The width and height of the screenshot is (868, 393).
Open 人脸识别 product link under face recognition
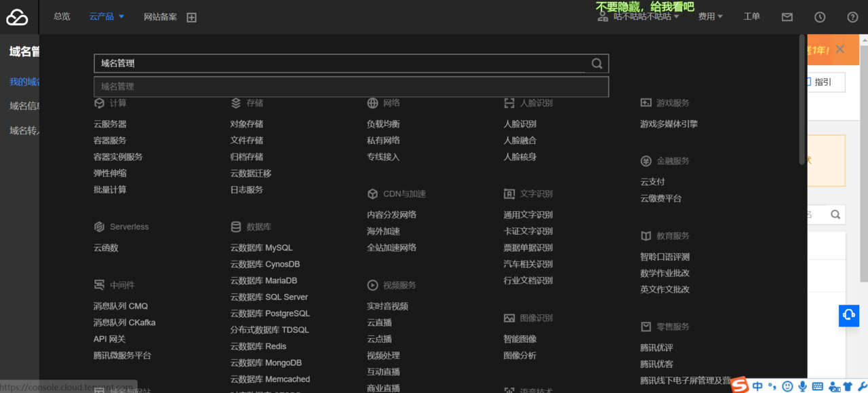point(520,124)
